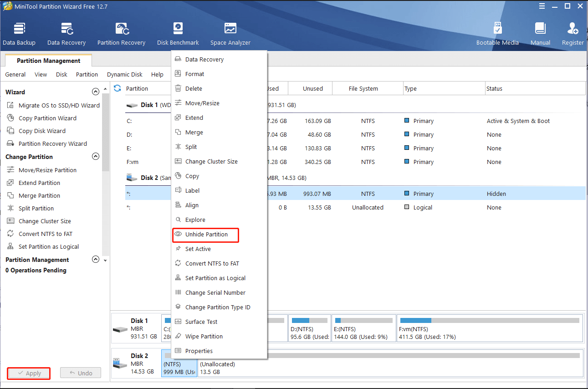Select Align in context menu
This screenshot has height=389, width=588.
[x=219, y=205]
